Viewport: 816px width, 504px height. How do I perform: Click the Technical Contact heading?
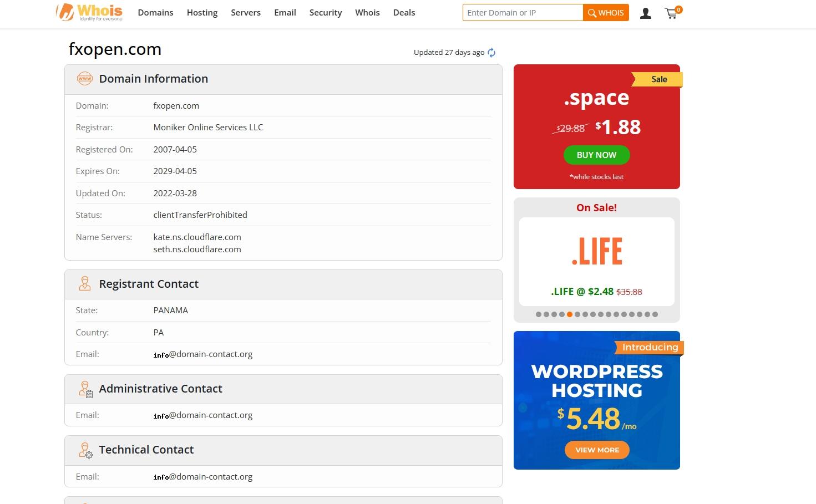click(x=146, y=450)
